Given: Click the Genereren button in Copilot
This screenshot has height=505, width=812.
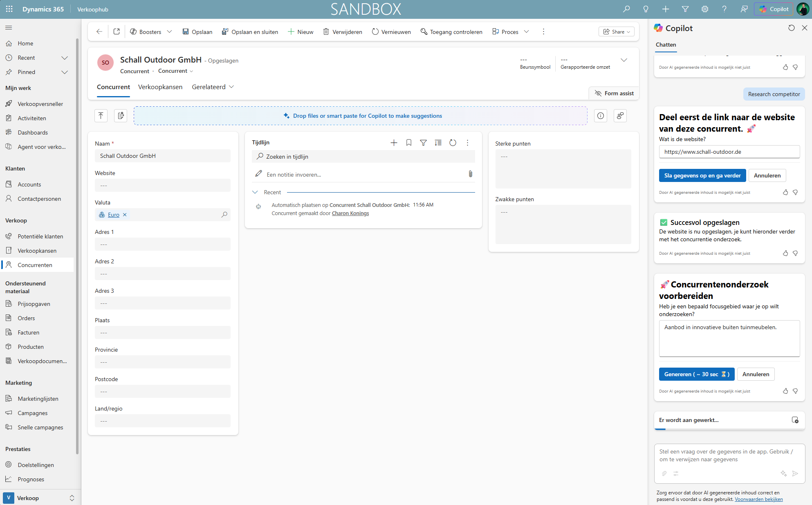Looking at the screenshot, I should (x=696, y=374).
